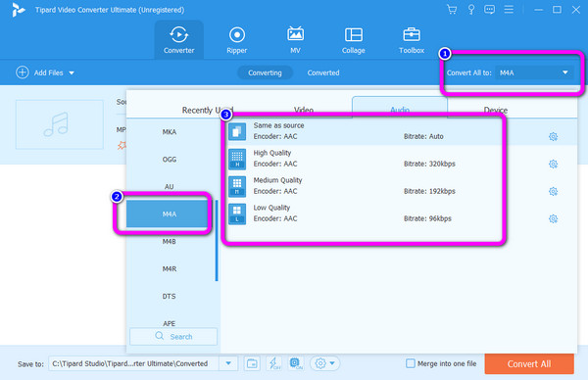The height and width of the screenshot is (380, 588).
Task: Switch to the Video format tab
Action: 304,110
